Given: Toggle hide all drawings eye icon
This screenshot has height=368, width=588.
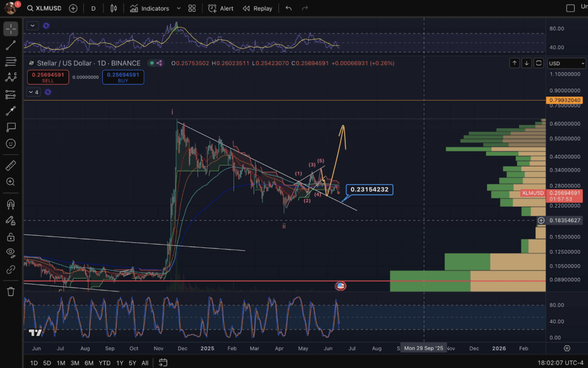Looking at the screenshot, I should (x=11, y=253).
